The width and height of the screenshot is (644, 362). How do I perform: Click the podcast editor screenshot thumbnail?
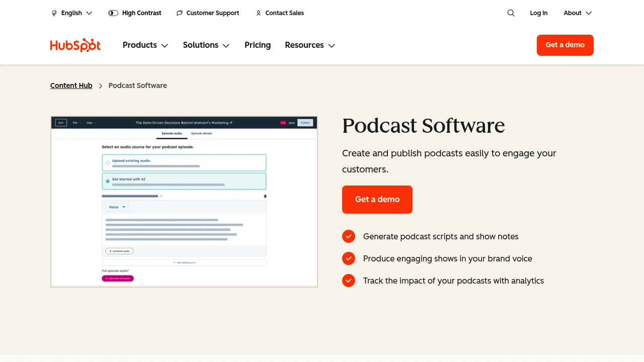tap(184, 202)
